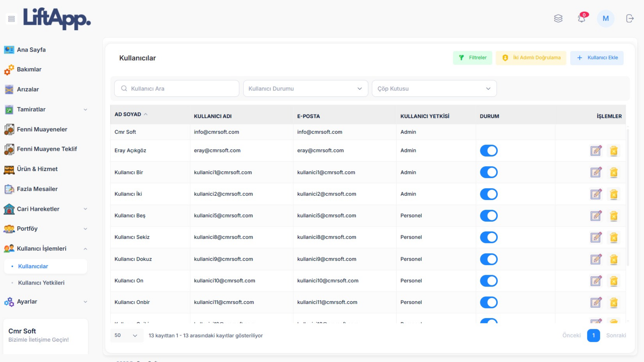The width and height of the screenshot is (644, 362).
Task: Click trash icon for Kullanıcı Onbir
Action: point(613,303)
